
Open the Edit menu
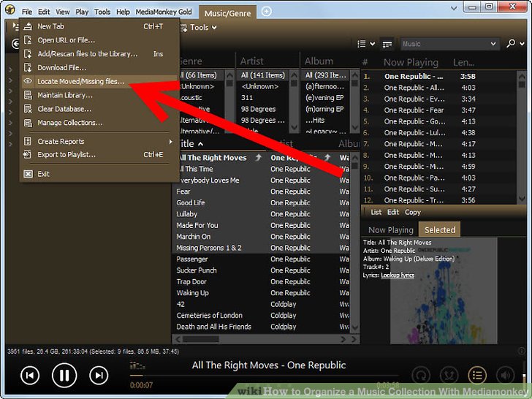point(44,12)
